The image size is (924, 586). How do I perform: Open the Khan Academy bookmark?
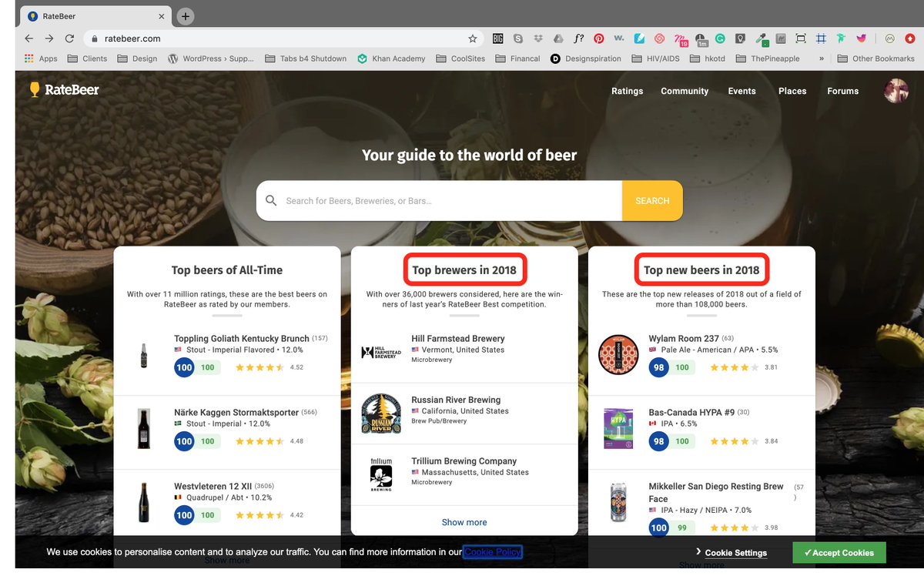tap(392, 59)
